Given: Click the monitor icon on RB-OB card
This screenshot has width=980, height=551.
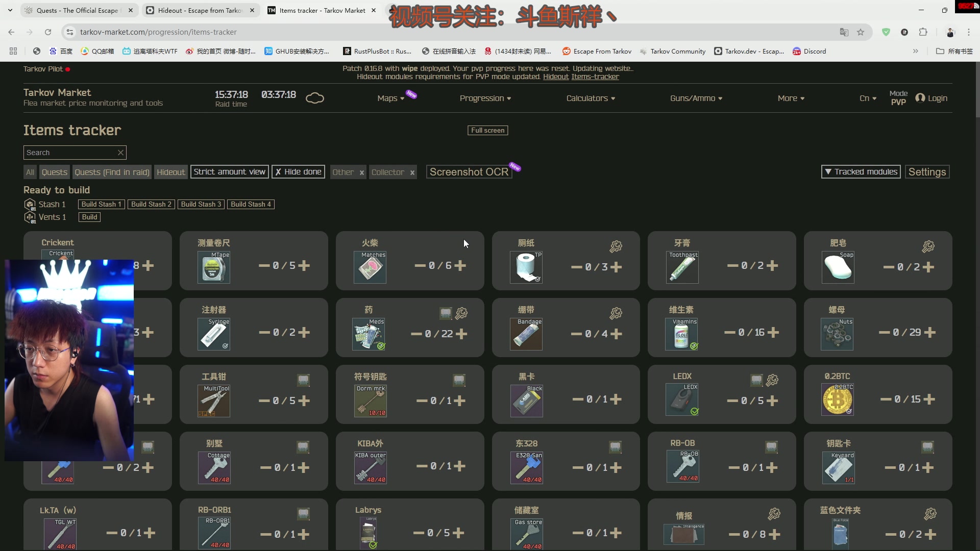Looking at the screenshot, I should pyautogui.click(x=771, y=447).
